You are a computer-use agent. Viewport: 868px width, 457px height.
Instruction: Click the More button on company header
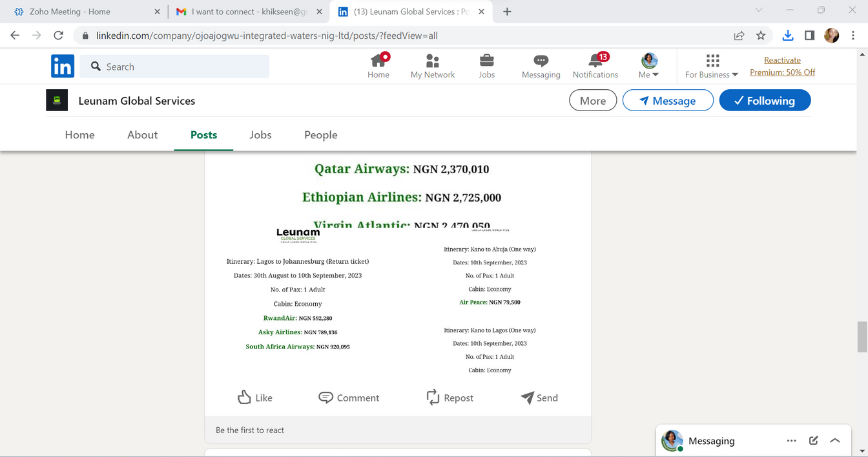(593, 100)
